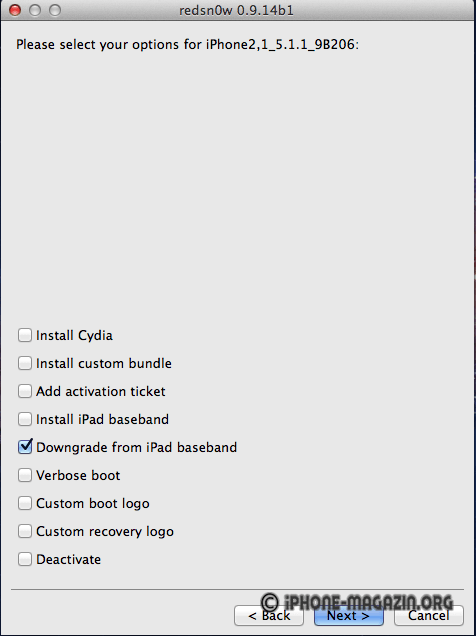Click the iPhone-Magazin.org watermark text
This screenshot has width=476, height=636.
tap(356, 602)
